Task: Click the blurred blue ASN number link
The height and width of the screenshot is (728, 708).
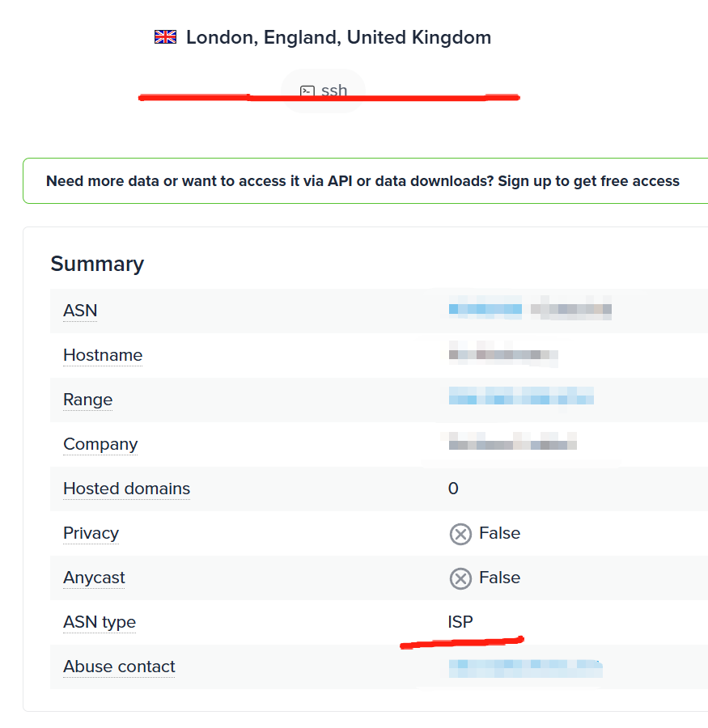Action: 485,309
